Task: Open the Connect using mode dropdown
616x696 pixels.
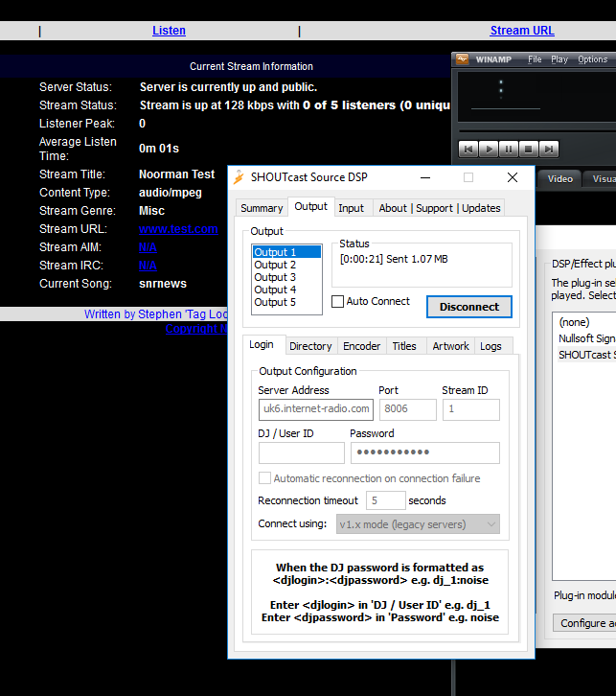Action: pos(418,524)
